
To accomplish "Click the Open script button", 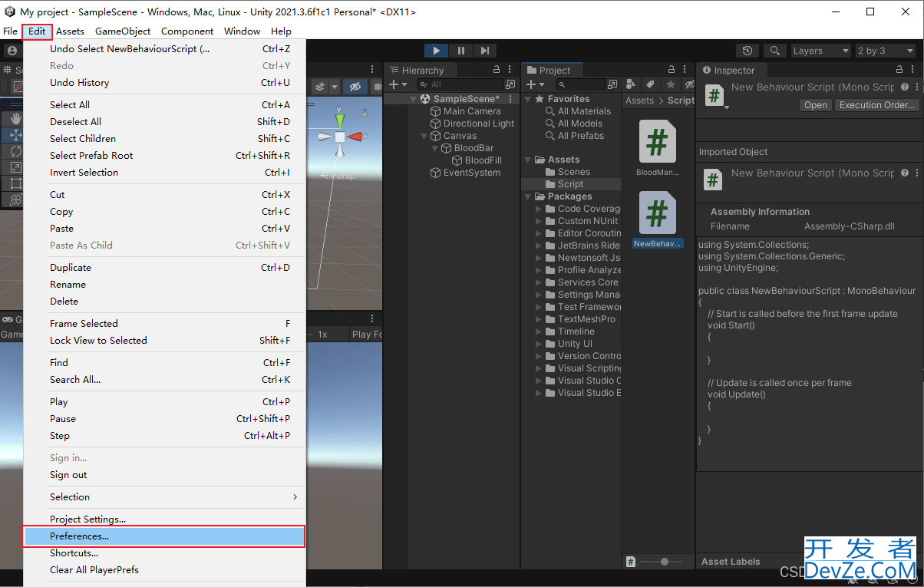I will pyautogui.click(x=816, y=105).
